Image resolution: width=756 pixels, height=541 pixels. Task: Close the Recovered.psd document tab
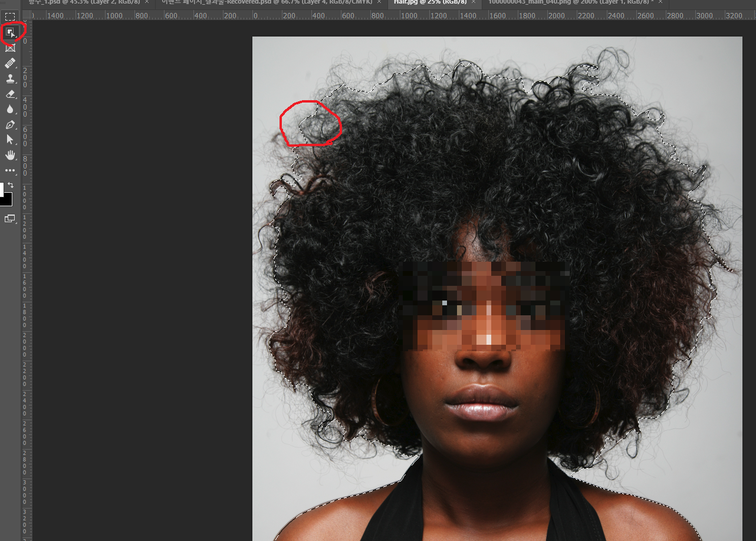pos(379,2)
